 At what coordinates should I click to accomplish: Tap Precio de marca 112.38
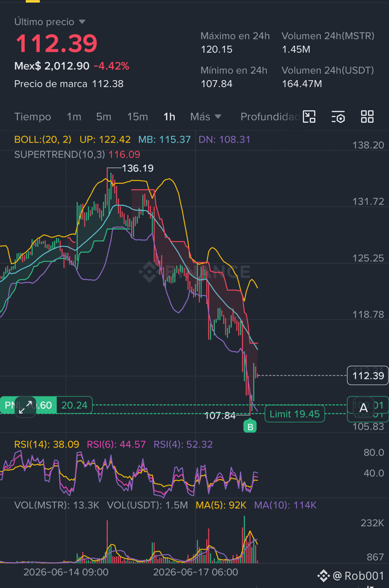[69, 84]
